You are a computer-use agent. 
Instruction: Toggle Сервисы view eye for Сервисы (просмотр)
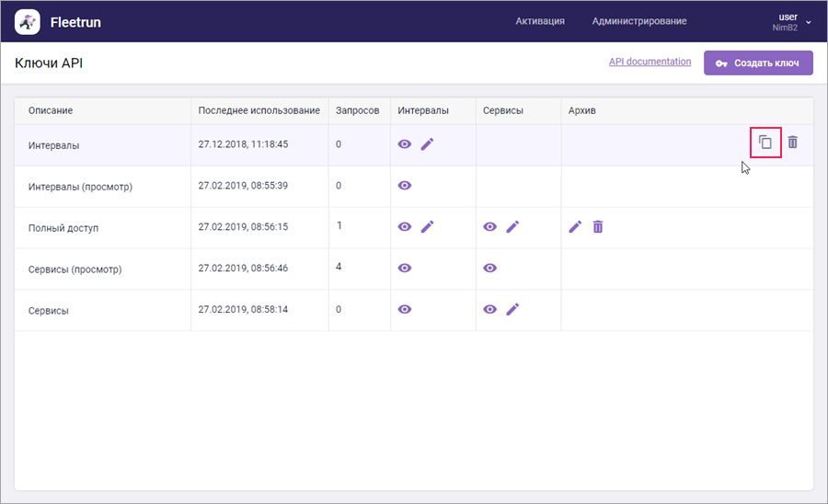[x=490, y=268]
